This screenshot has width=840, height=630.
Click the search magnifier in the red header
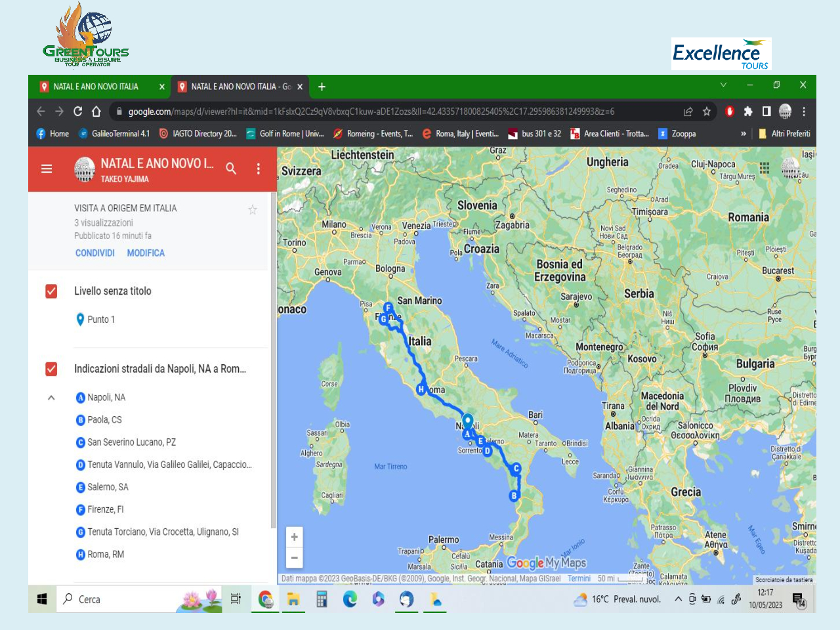coord(231,169)
